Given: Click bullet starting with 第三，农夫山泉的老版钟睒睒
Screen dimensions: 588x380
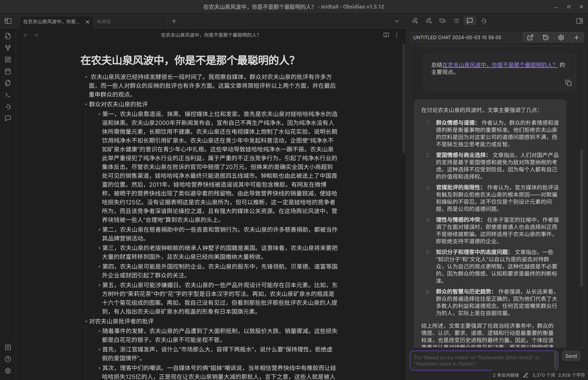Looking at the screenshot, I should [220, 252].
